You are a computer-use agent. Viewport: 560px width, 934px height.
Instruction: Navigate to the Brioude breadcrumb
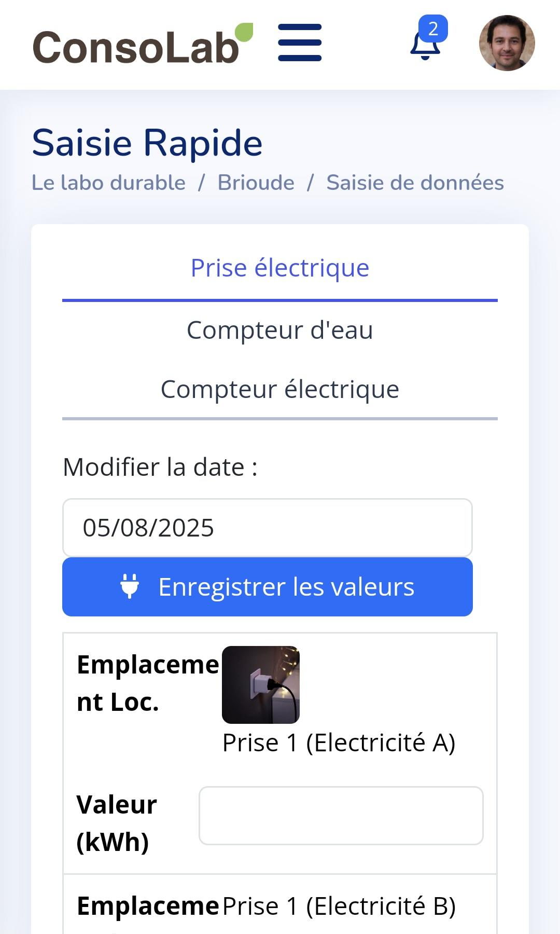[x=256, y=183]
